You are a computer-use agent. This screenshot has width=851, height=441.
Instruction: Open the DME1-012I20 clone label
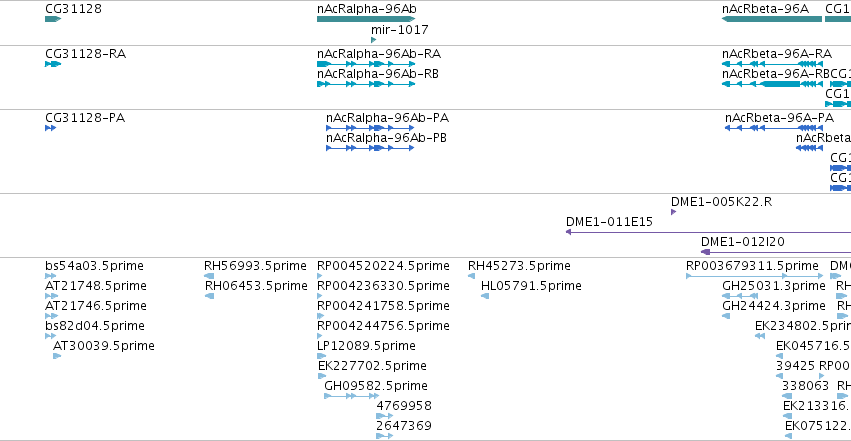point(742,242)
